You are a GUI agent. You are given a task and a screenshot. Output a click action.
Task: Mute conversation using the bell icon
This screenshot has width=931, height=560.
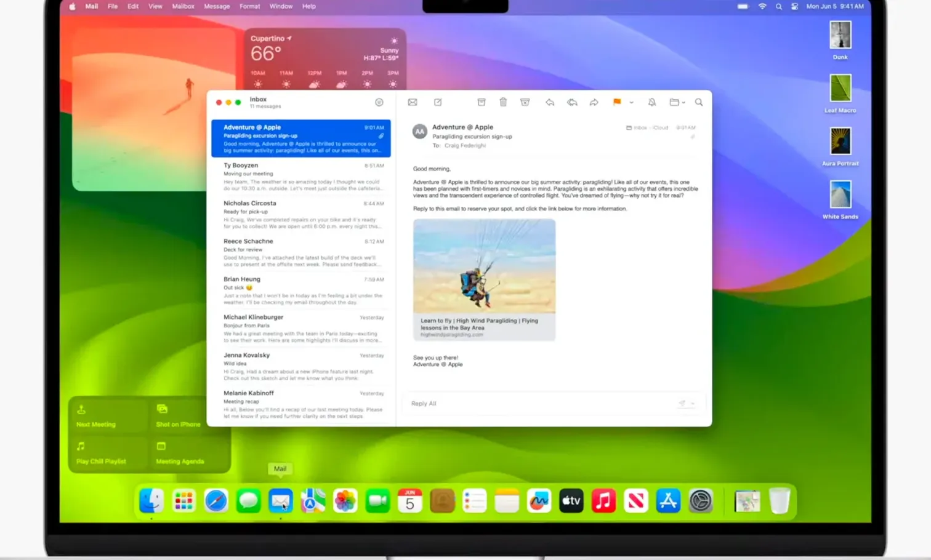click(652, 102)
